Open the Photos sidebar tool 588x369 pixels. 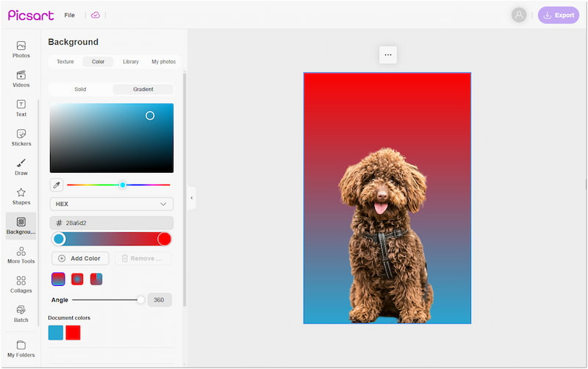point(21,49)
